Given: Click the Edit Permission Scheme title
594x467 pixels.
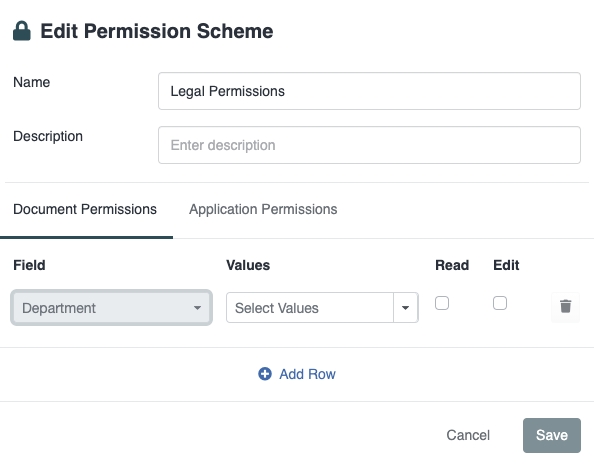Looking at the screenshot, I should (x=157, y=31).
